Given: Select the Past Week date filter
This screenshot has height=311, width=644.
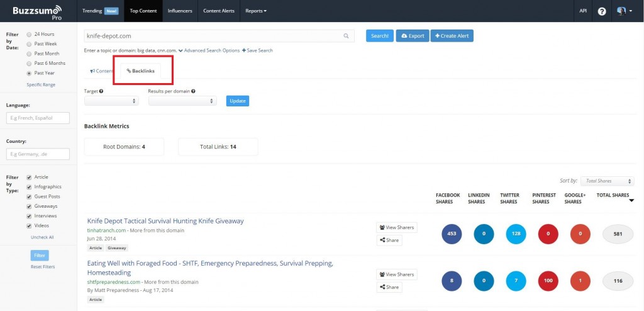Looking at the screenshot, I should 29,44.
